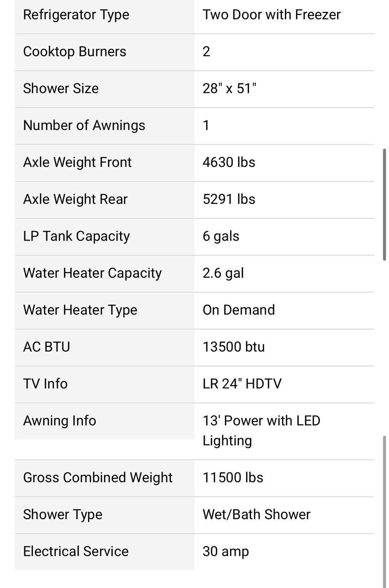
Task: Tap the Water Heater Capacity 2.6 gal value
Action: (x=223, y=273)
